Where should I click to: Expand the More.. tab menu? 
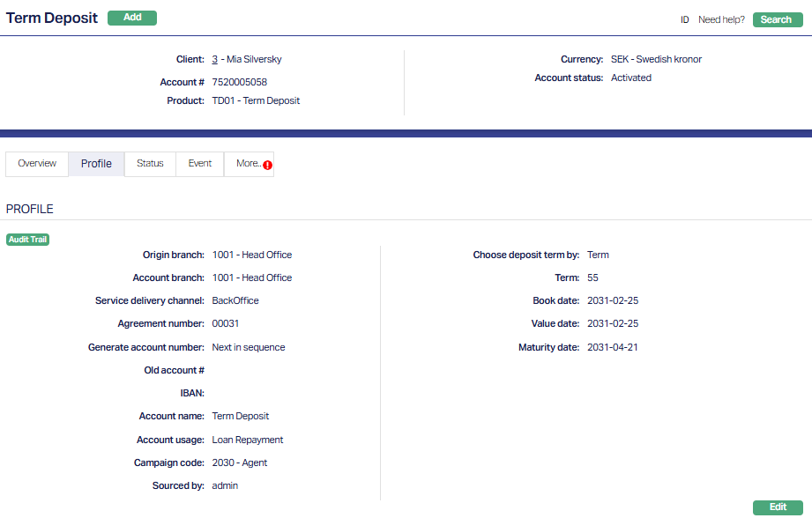(x=248, y=164)
